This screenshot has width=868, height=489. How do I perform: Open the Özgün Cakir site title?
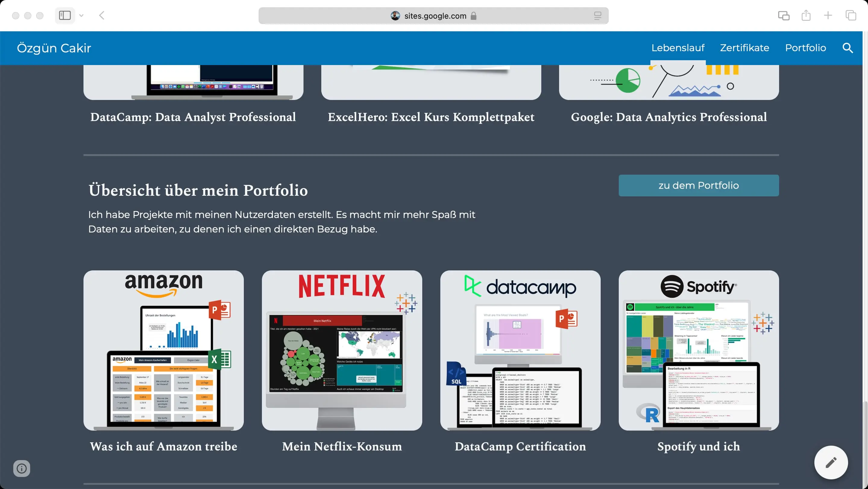[x=54, y=48]
